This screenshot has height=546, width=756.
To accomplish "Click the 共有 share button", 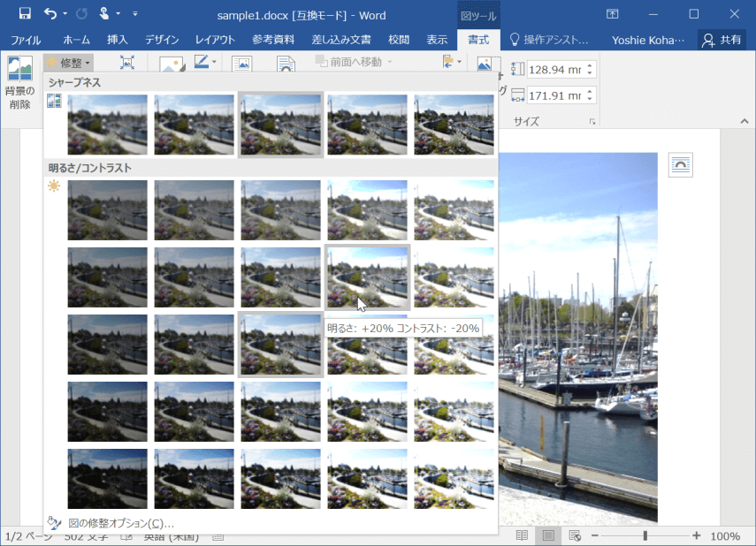I will pos(722,40).
